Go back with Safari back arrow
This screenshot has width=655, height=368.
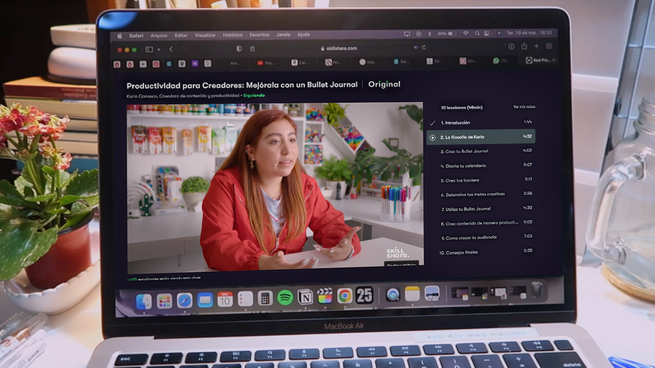click(171, 49)
